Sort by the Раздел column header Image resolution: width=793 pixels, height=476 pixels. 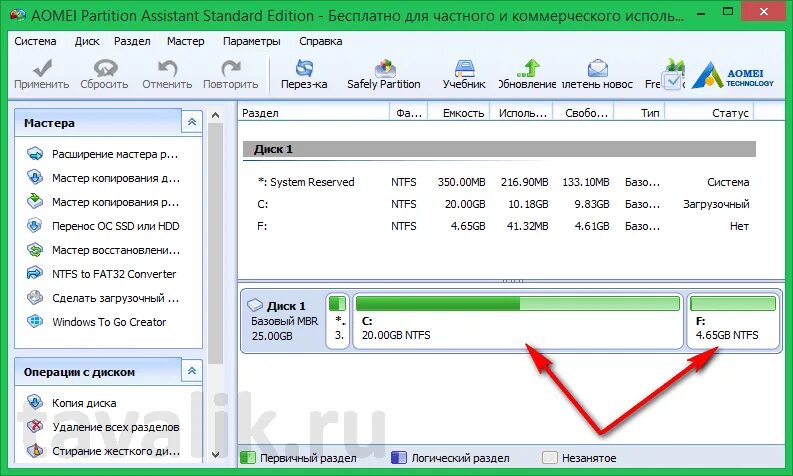[x=314, y=113]
